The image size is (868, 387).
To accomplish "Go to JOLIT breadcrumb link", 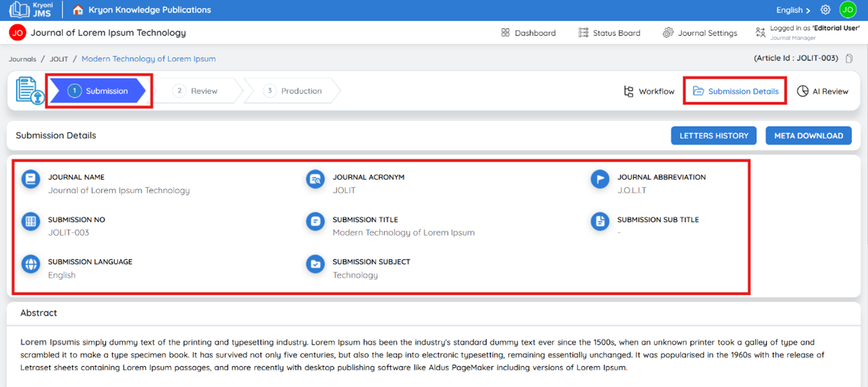I will click(59, 59).
